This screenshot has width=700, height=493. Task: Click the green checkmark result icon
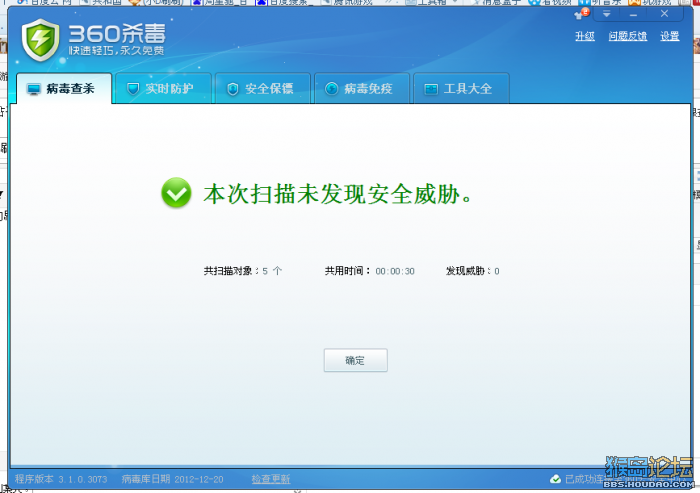pyautogui.click(x=176, y=193)
